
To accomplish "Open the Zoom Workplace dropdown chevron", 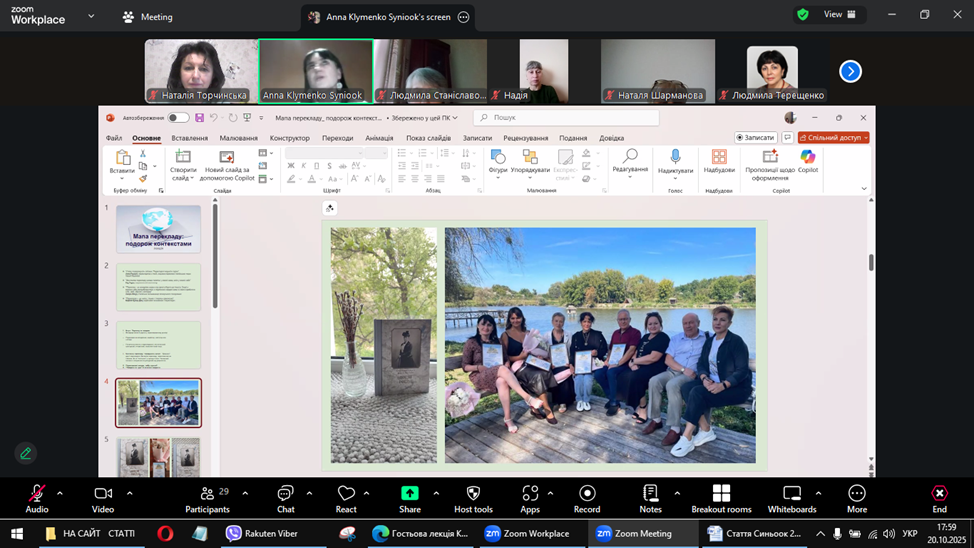I will click(x=91, y=16).
